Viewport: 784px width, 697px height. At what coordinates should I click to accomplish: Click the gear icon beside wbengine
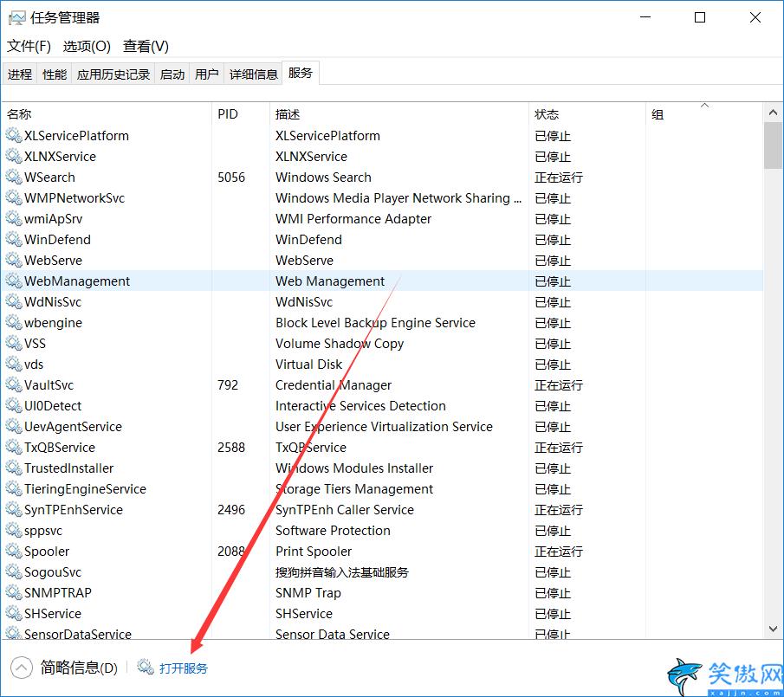tap(14, 322)
